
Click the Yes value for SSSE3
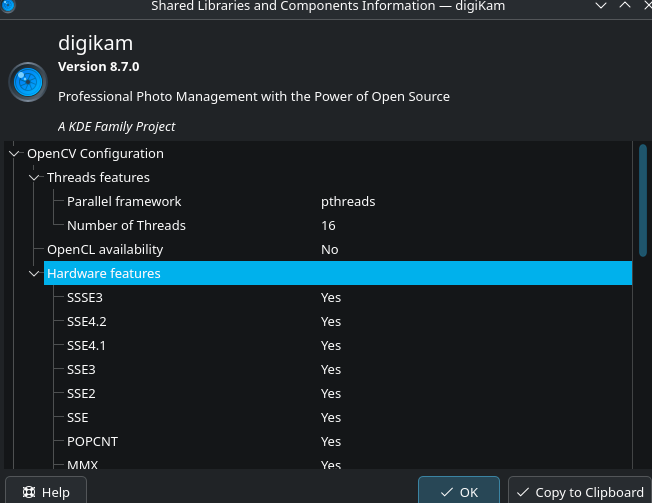[x=331, y=298]
